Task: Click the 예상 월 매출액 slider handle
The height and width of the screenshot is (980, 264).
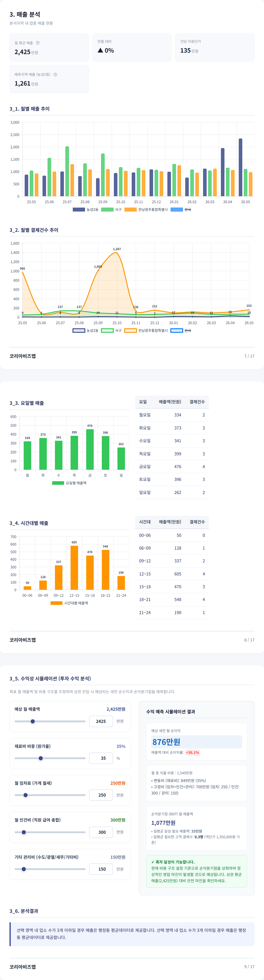Action: [x=33, y=721]
